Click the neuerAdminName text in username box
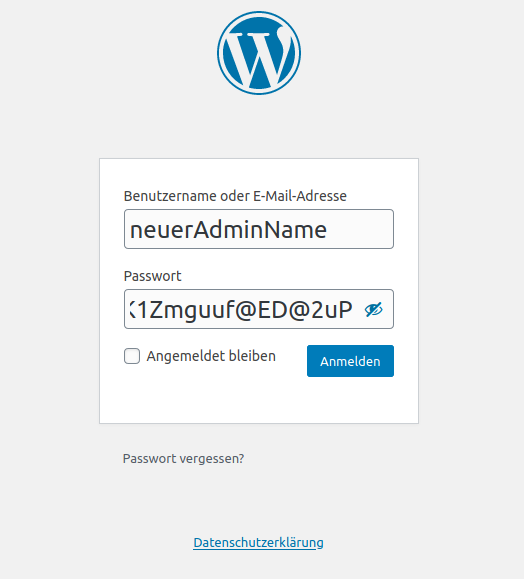 click(x=228, y=230)
